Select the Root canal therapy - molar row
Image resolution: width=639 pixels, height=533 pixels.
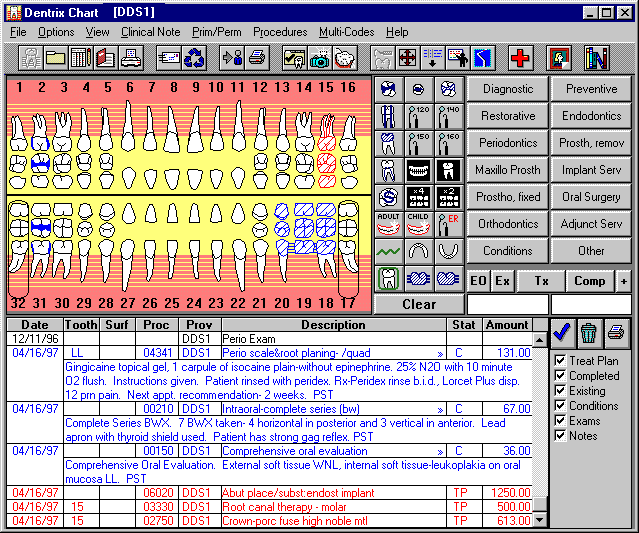click(269, 507)
